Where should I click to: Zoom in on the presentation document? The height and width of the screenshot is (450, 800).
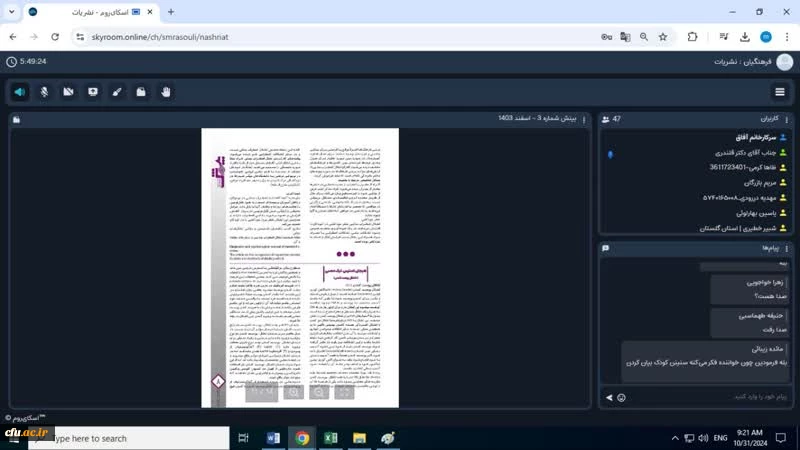coord(293,393)
